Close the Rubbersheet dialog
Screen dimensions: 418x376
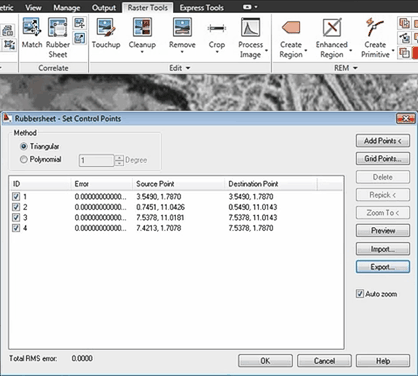[x=406, y=118]
